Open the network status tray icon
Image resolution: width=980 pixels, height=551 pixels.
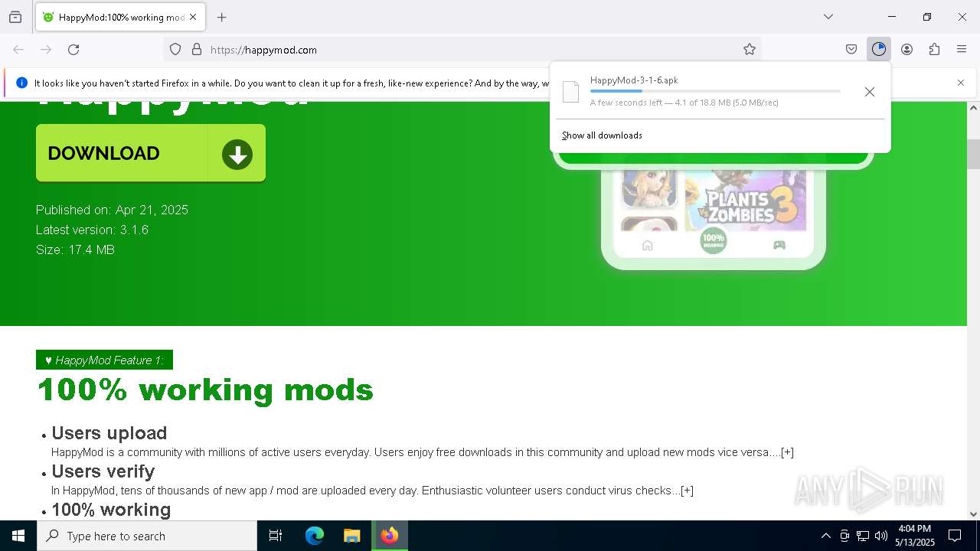[863, 536]
